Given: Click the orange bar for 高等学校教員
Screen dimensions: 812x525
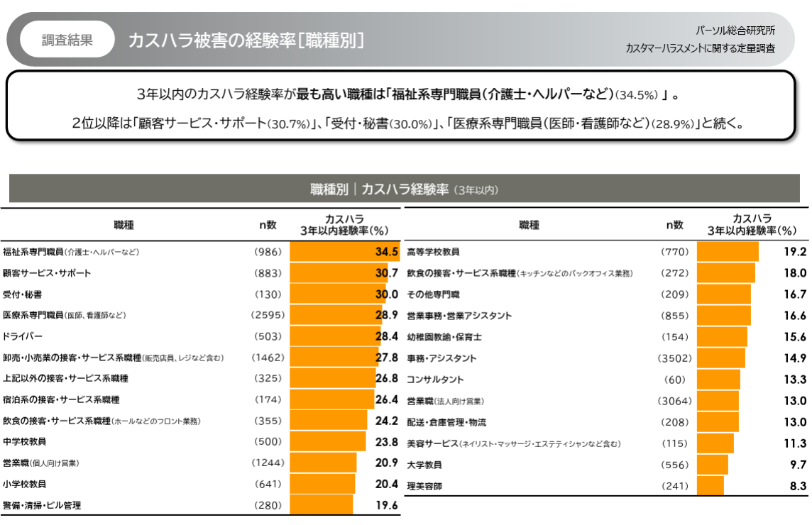Looking at the screenshot, I should pos(728,252).
